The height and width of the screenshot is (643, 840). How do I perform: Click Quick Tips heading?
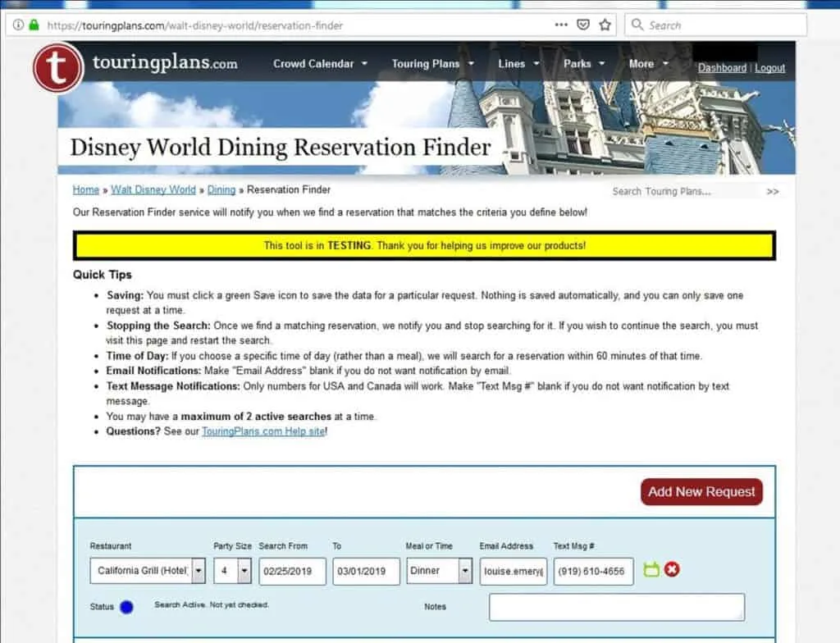click(103, 275)
